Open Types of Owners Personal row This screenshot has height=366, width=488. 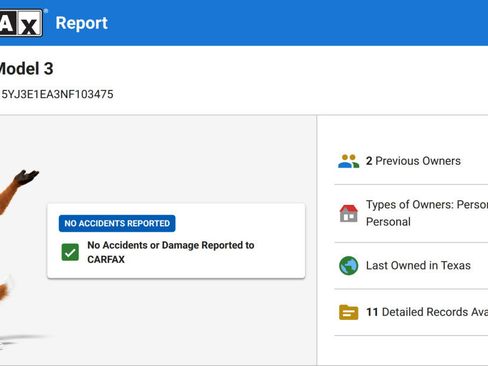click(411, 213)
